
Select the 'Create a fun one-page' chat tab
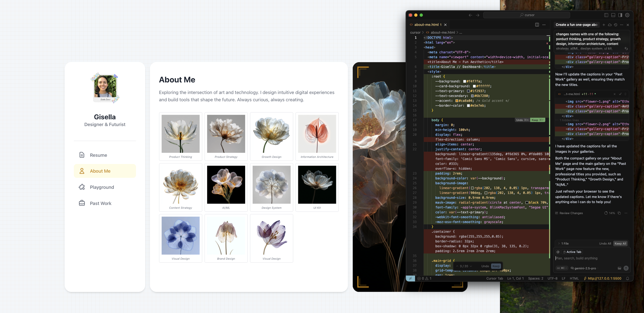click(x=576, y=25)
